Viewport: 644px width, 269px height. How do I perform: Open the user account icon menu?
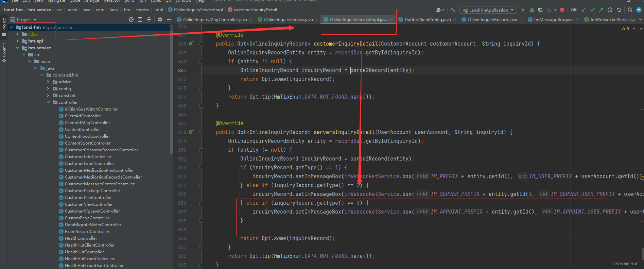click(x=440, y=10)
